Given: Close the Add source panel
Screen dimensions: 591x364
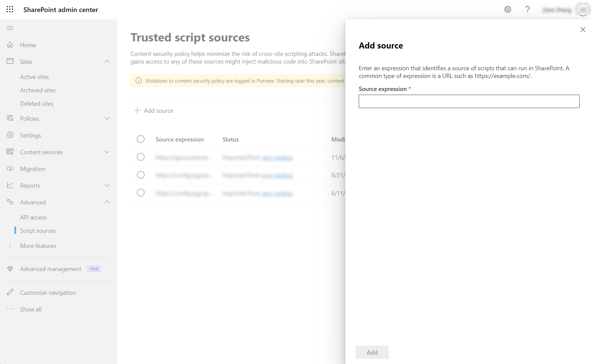Looking at the screenshot, I should coord(583,29).
